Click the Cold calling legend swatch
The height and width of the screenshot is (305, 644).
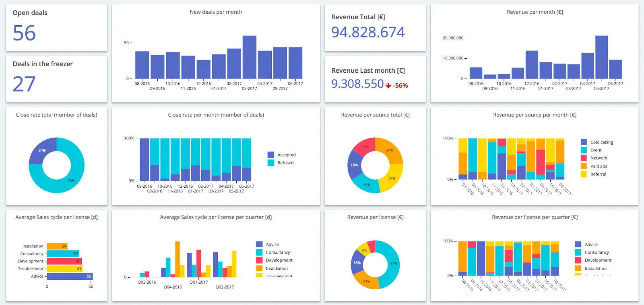coord(584,142)
